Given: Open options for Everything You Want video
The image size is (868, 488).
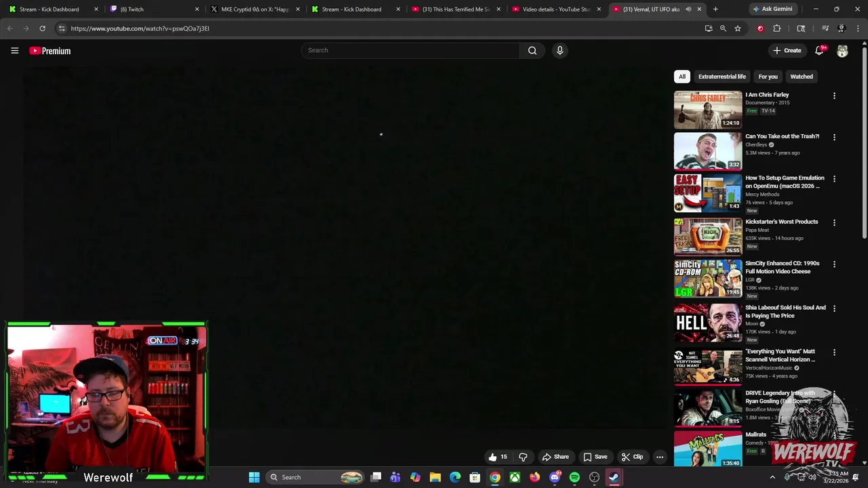Looking at the screenshot, I should click(x=834, y=352).
